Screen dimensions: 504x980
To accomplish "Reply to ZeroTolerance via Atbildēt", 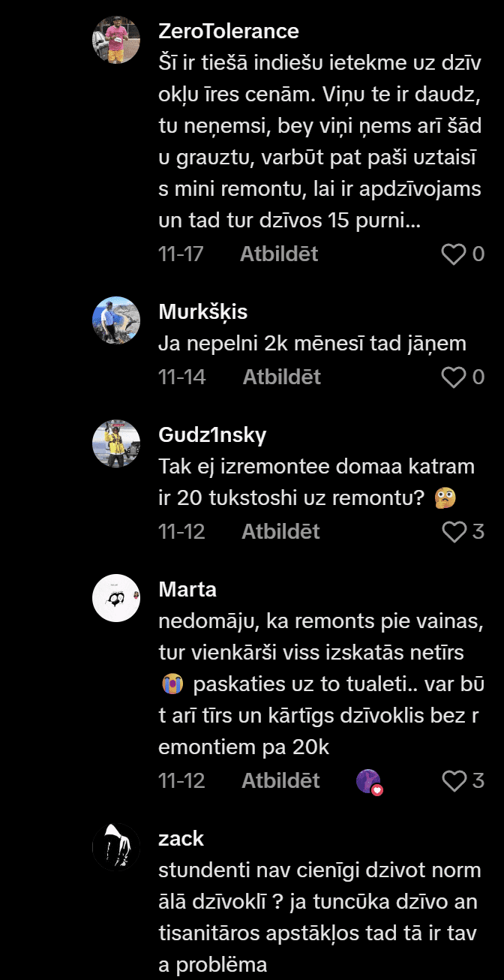I will point(279,254).
